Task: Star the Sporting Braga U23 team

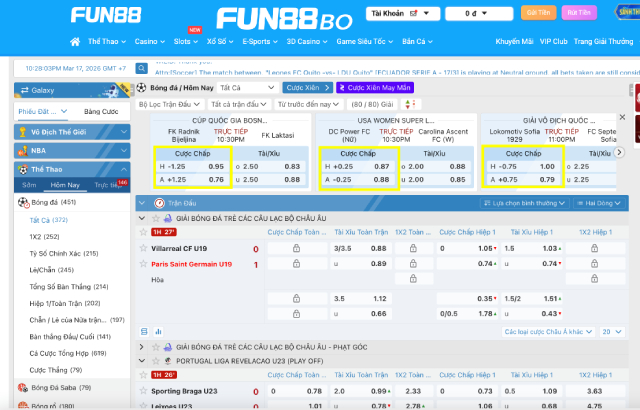Action: pos(143,391)
